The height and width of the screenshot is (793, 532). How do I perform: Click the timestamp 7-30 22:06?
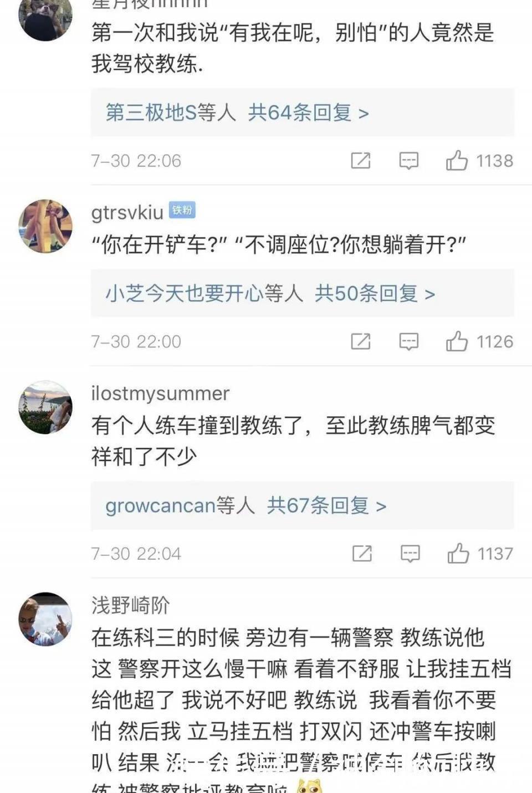[x=136, y=161]
